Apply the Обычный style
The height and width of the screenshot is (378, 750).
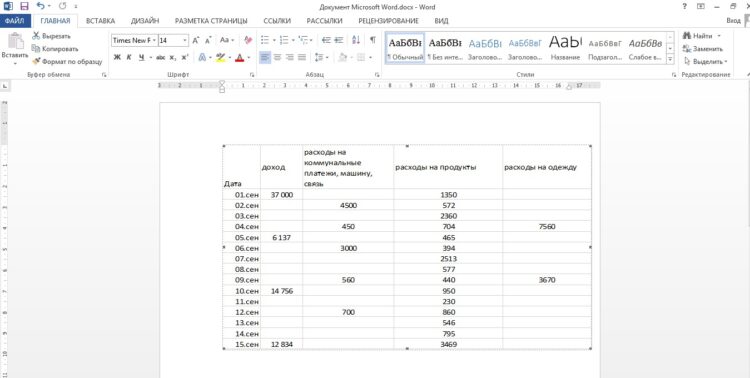[405, 48]
